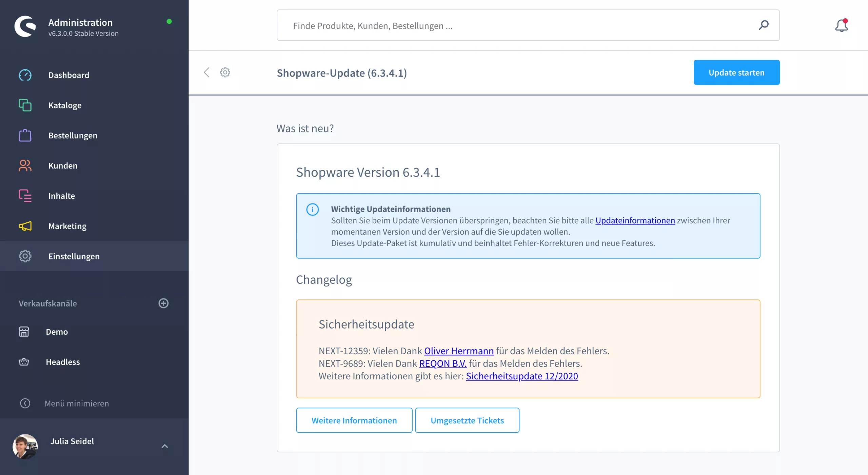Click the Menü minimieren arrow icon
Screen dimensions: 868x475
(25, 403)
